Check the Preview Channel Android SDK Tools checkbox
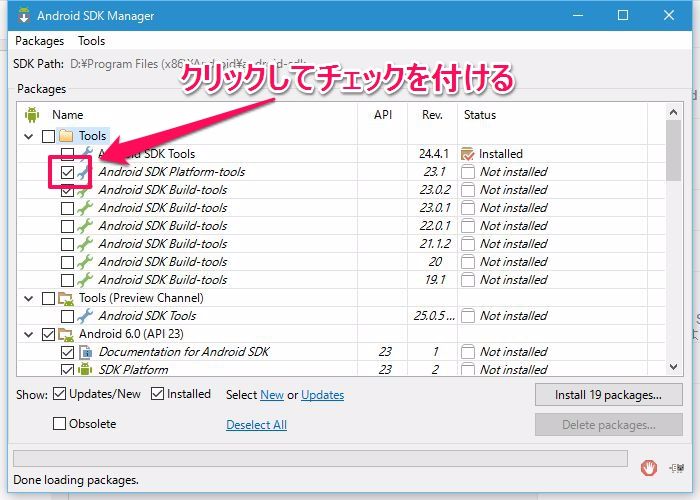Screen dimensions: 700x500 point(67,316)
